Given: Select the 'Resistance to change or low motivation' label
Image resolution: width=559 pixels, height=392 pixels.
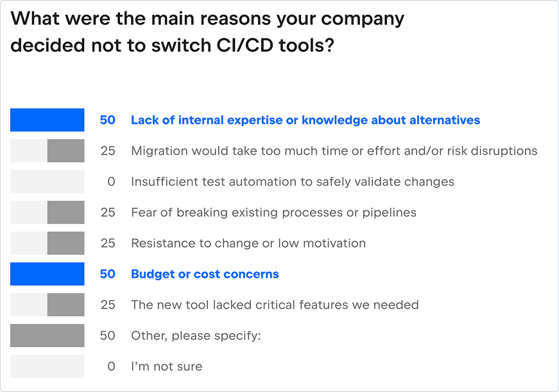Looking at the screenshot, I should pyautogui.click(x=248, y=243).
